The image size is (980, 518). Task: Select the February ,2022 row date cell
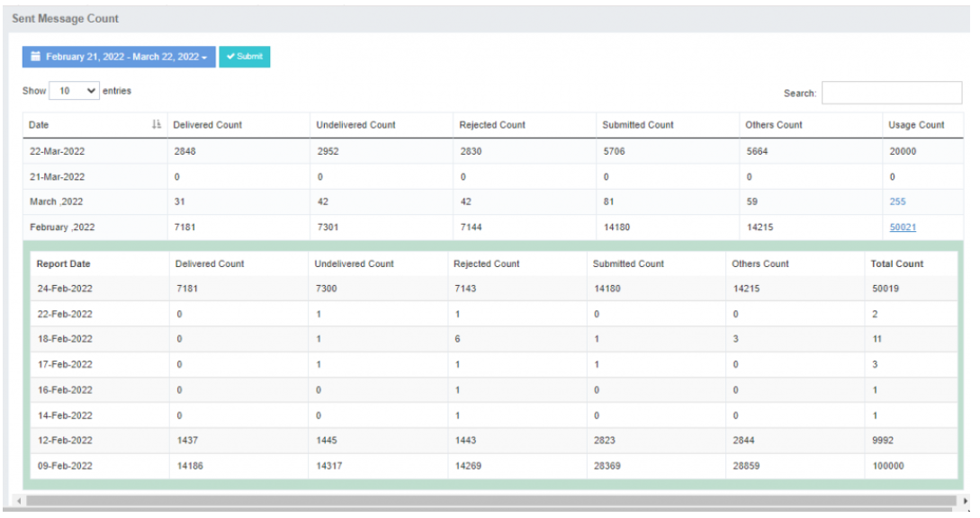[62, 228]
